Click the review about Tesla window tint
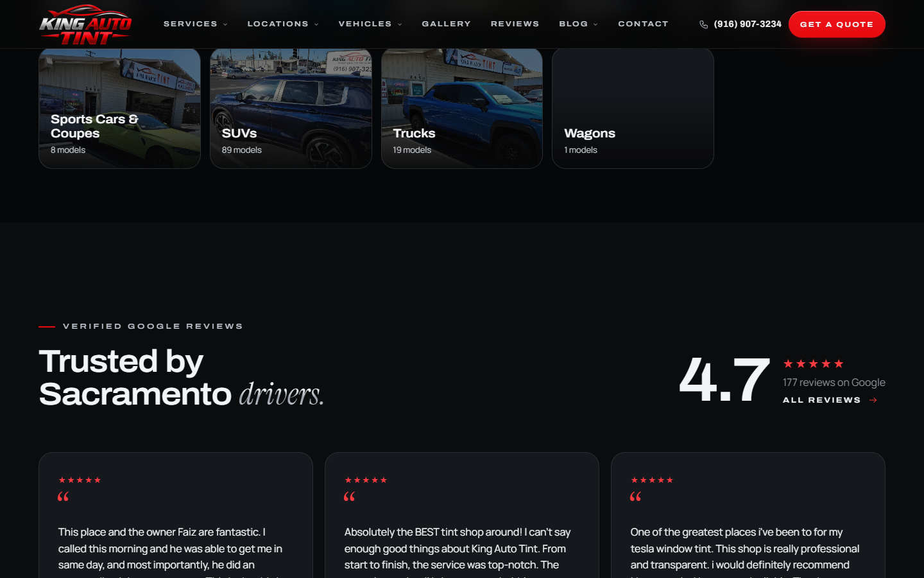 [748, 515]
